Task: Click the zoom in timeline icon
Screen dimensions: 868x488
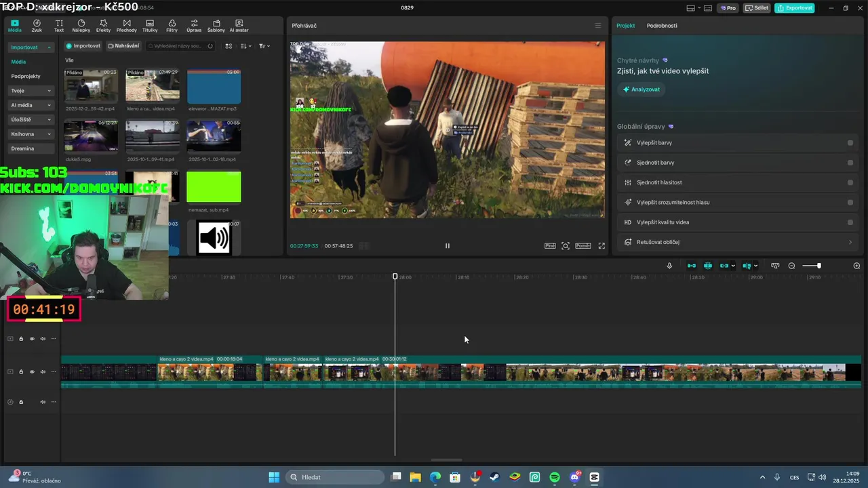Action: pyautogui.click(x=856, y=266)
